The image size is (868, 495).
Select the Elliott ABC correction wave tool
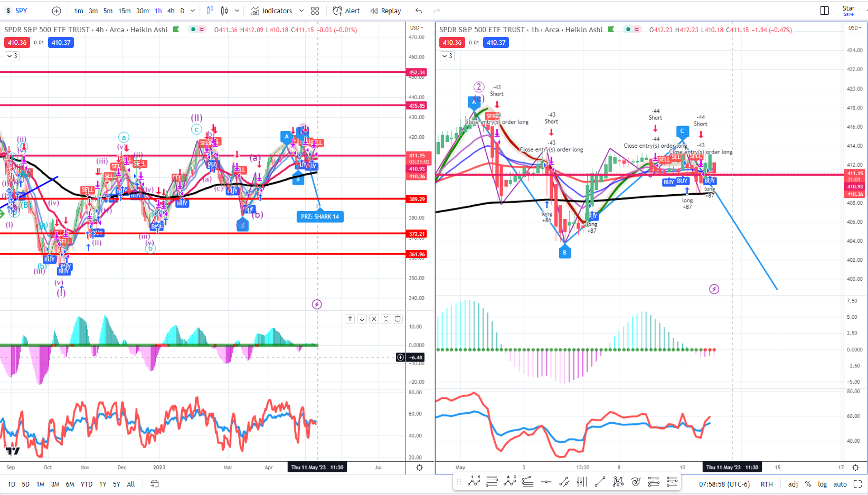(x=510, y=481)
